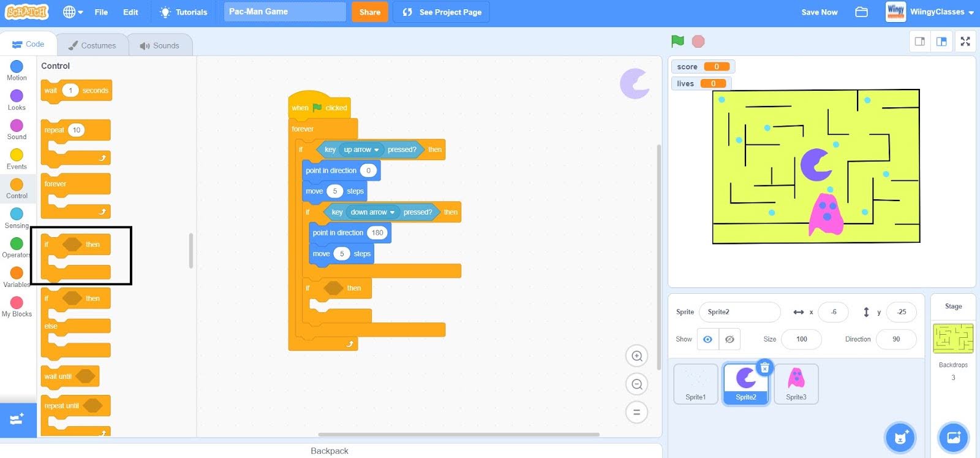Screen dimensions: 980x458
Task: Open the Edit menu
Action: pyautogui.click(x=130, y=12)
